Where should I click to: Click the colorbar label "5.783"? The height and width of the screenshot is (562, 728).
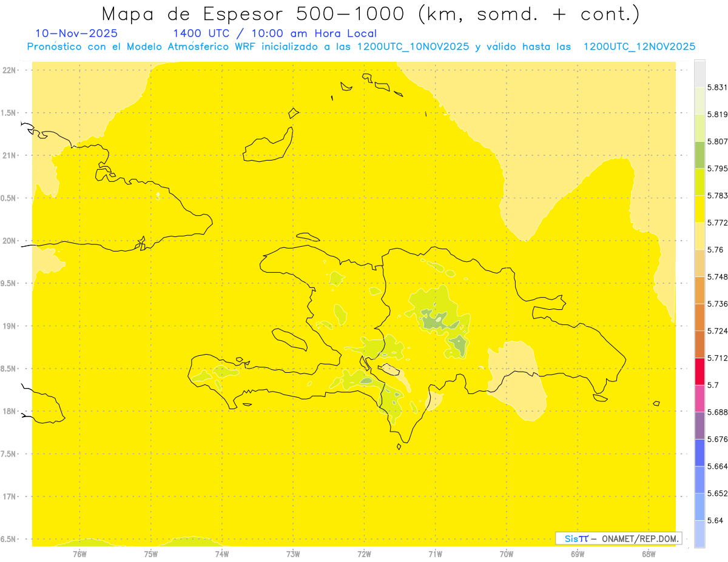tap(717, 195)
